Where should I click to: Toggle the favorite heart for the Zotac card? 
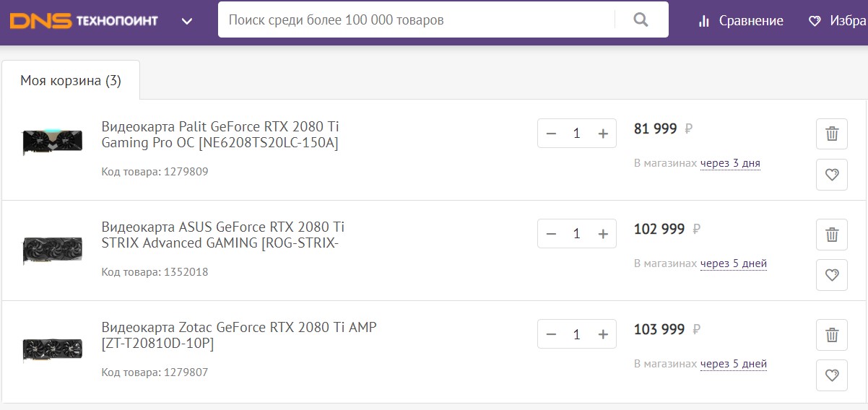pyautogui.click(x=831, y=375)
